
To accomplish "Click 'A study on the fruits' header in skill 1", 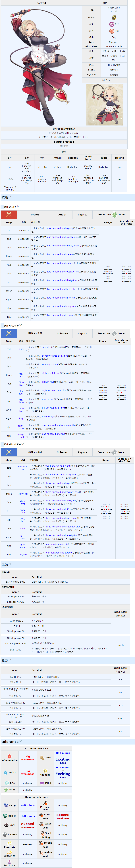I will (126, 222).
